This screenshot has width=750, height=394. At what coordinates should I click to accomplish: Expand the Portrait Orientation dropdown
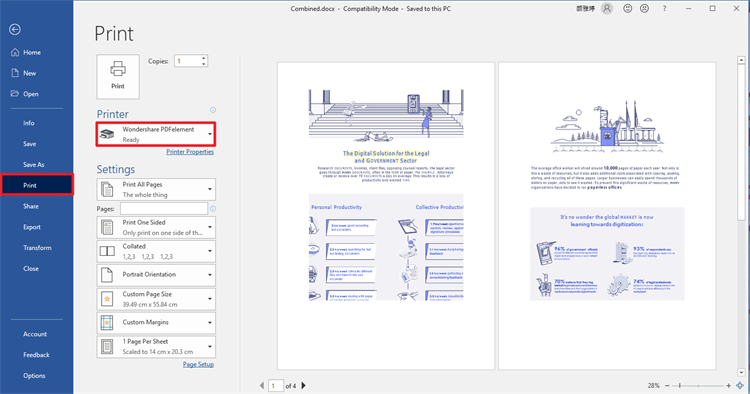click(156, 275)
